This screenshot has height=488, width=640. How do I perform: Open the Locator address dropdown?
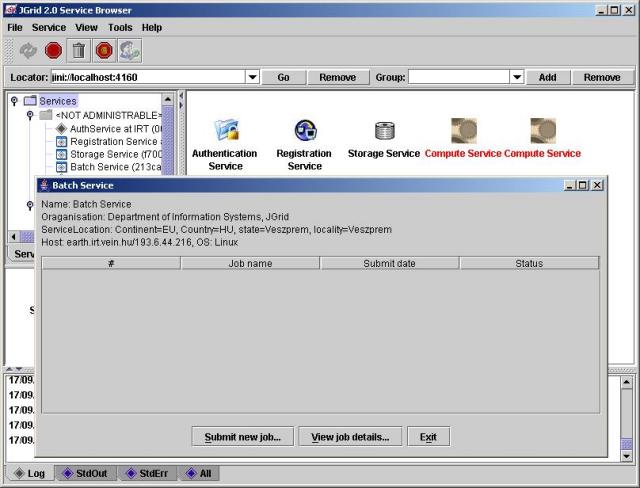coord(252,77)
